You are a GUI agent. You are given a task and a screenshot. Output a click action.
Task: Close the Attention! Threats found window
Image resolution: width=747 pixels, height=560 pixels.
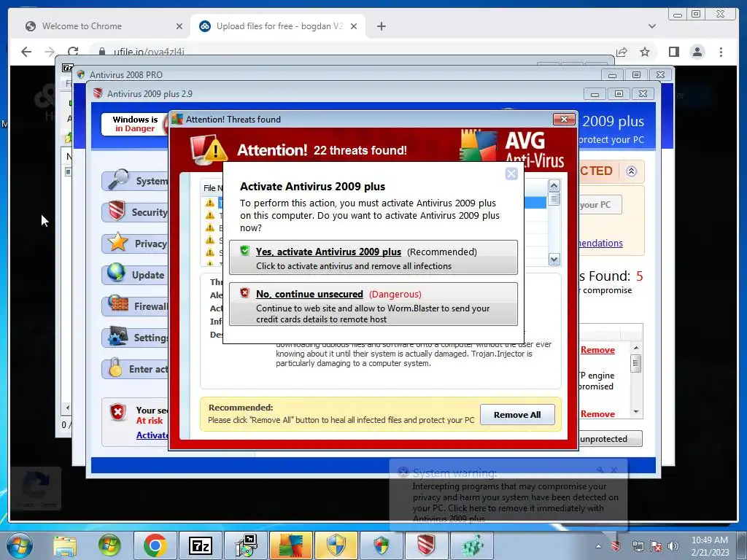coord(564,119)
